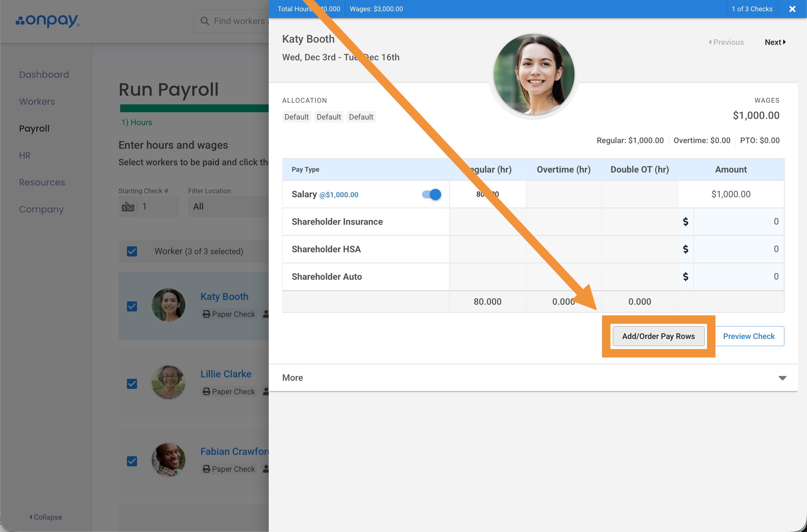The width and height of the screenshot is (807, 532).
Task: Click the Add/Order Pay Rows button
Action: click(x=658, y=336)
